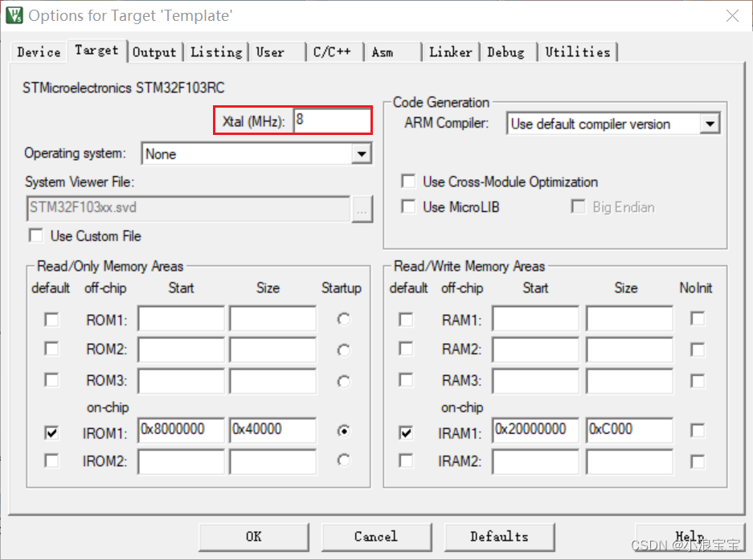Image resolution: width=753 pixels, height=560 pixels.
Task: Open the Output tab
Action: click(x=154, y=52)
